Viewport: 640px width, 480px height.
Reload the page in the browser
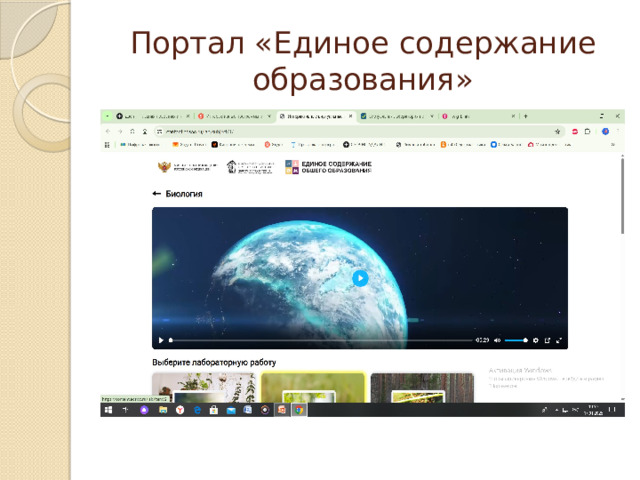pos(132,131)
